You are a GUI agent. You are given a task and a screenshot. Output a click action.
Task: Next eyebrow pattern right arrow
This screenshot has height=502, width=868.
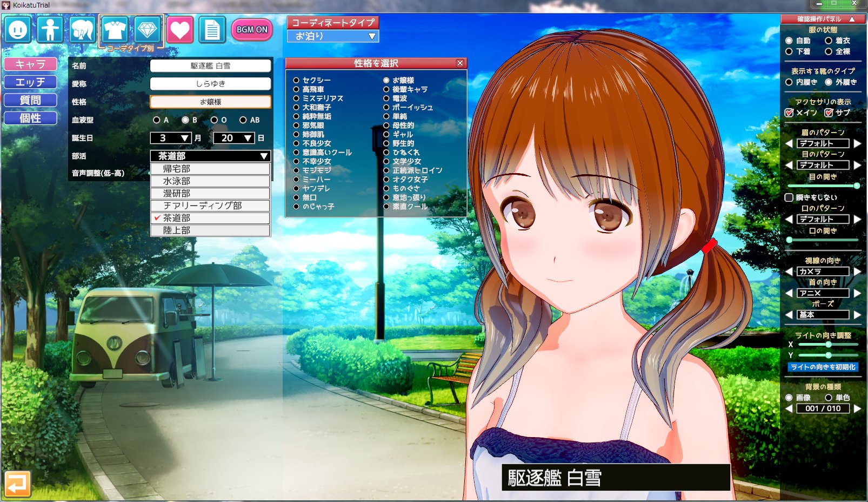857,143
